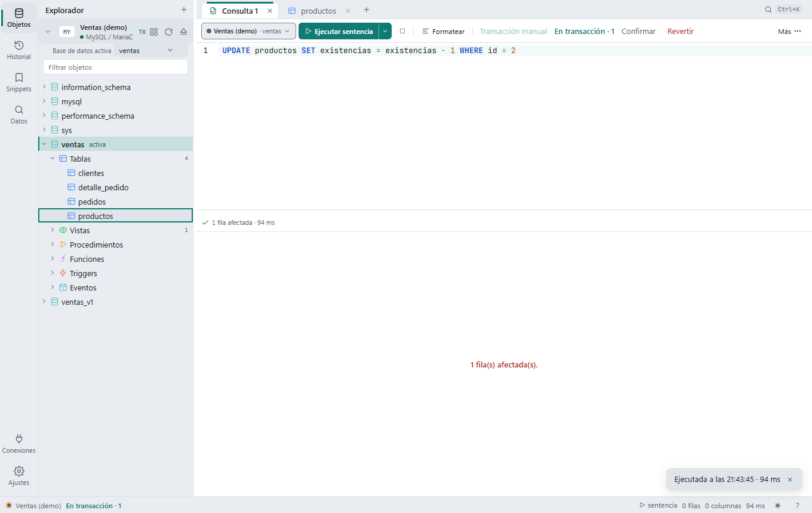Open the Ventas (demo) · ventas connection selector
Viewport: 812px width, 513px height.
[248, 31]
